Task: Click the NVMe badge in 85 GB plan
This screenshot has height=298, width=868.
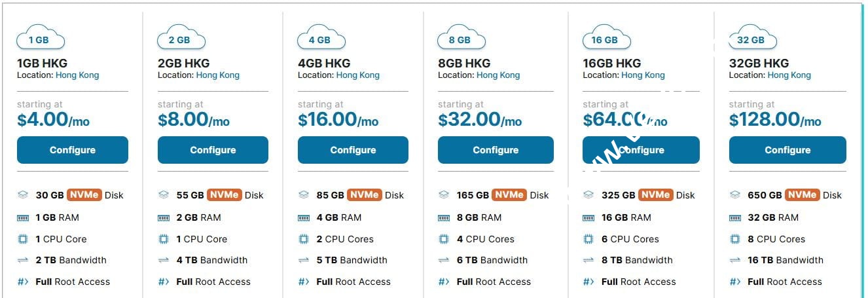Action: point(365,195)
